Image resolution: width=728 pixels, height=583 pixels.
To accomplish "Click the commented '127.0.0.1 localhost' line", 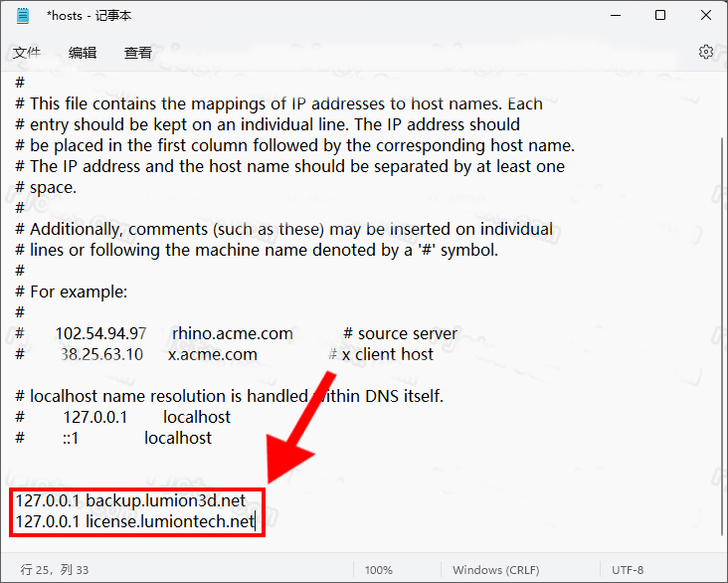I will [122, 417].
